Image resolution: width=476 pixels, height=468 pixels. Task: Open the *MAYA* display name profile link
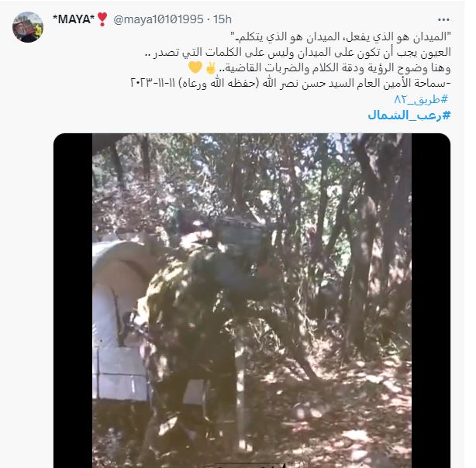[74, 19]
